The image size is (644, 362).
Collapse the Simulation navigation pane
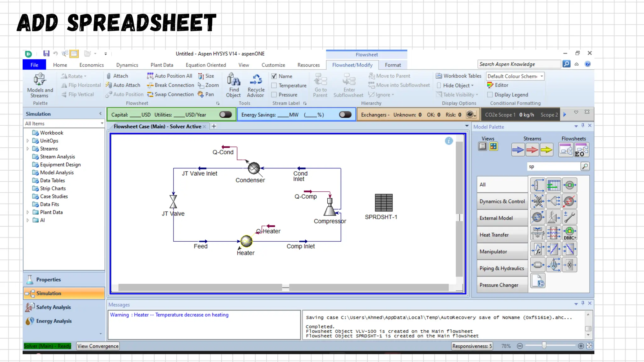coord(100,114)
